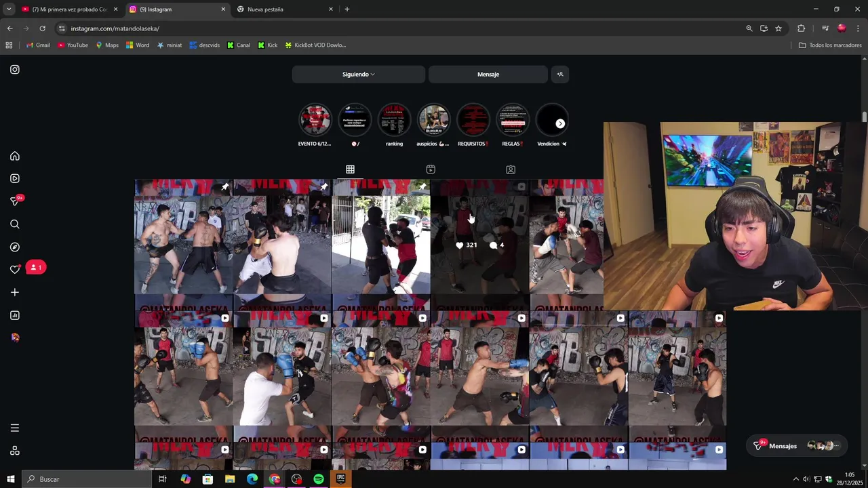This screenshot has height=488, width=868.
Task: Open the YouTube bookmark
Action: (x=73, y=45)
